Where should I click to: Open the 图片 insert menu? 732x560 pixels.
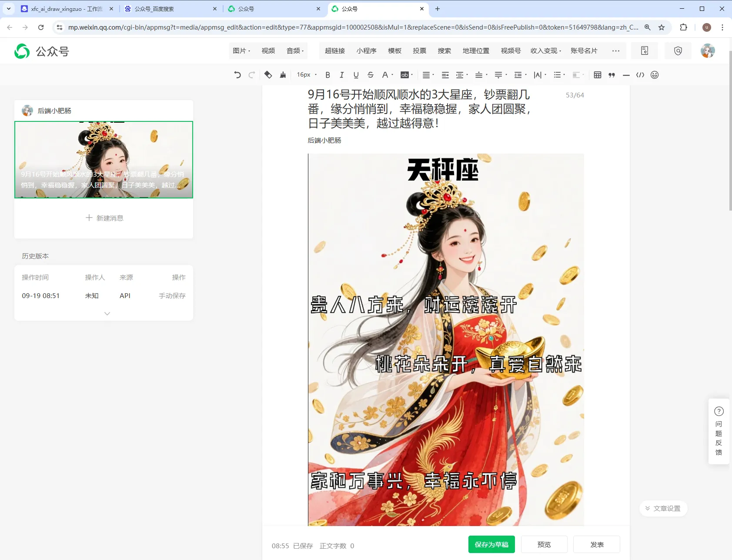point(241,51)
